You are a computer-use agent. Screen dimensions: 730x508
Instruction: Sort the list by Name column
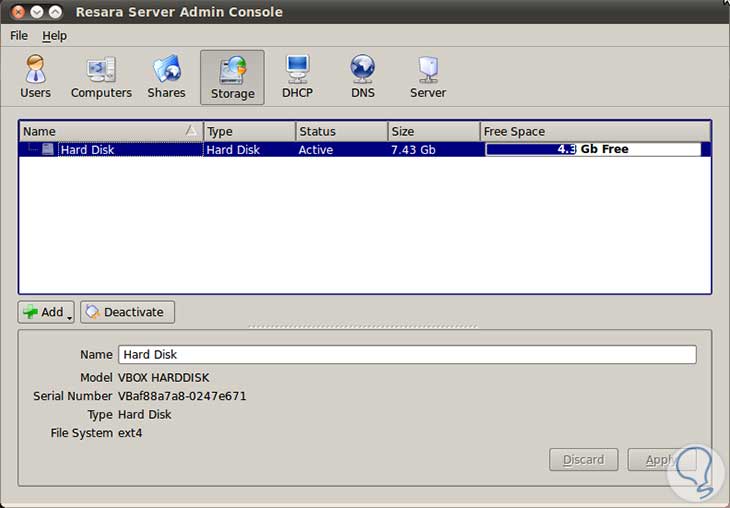tap(111, 131)
